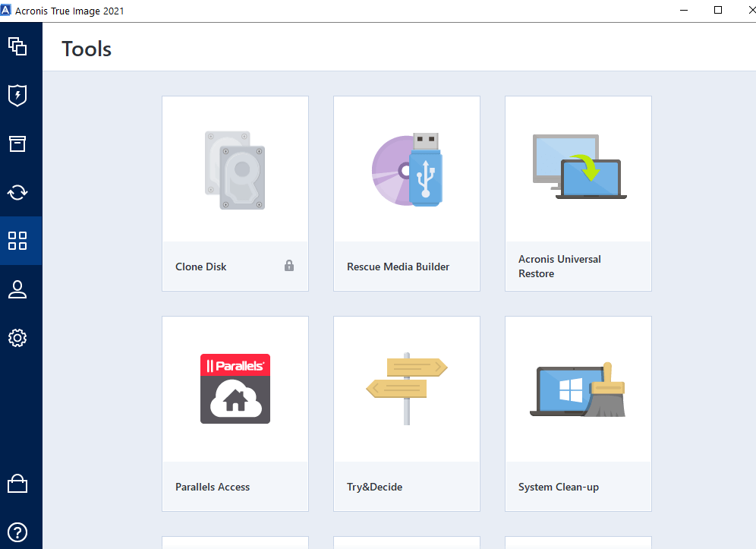Open the Parallels Access tool
The height and width of the screenshot is (549, 756).
[235, 414]
